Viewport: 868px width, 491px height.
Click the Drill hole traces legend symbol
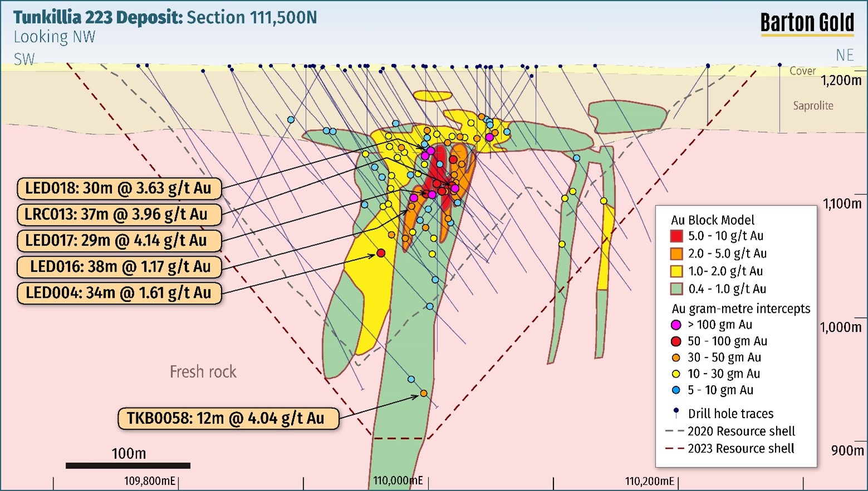pyautogui.click(x=676, y=413)
